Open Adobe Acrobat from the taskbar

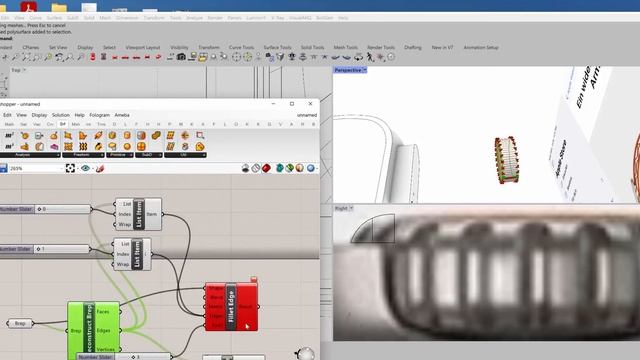(x=29, y=7)
